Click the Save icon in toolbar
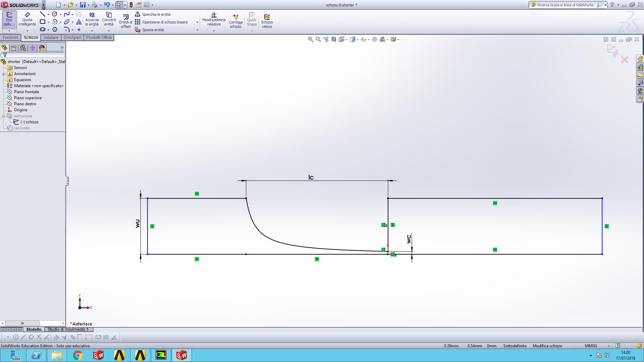 [83, 5]
